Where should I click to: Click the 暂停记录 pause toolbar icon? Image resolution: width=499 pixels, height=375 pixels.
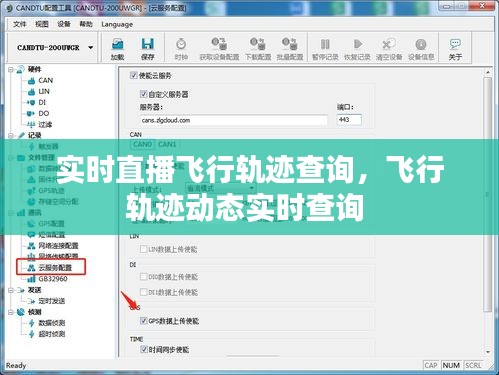click(x=325, y=49)
